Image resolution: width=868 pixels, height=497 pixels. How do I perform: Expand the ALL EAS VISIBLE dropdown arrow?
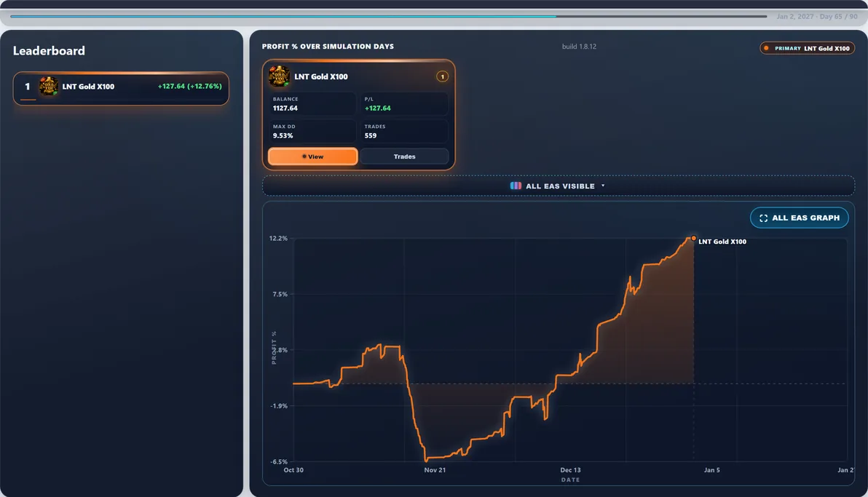603,186
